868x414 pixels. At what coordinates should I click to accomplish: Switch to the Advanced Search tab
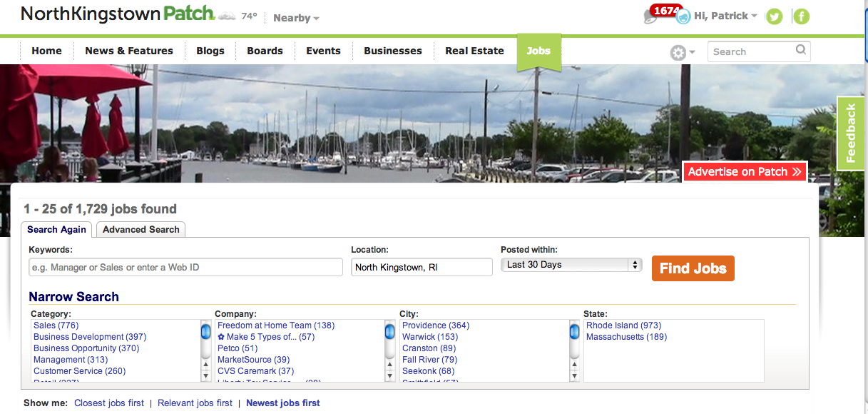point(141,229)
